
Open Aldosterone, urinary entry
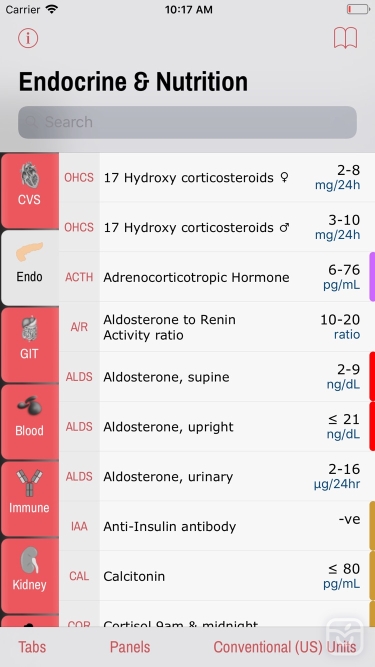click(217, 476)
